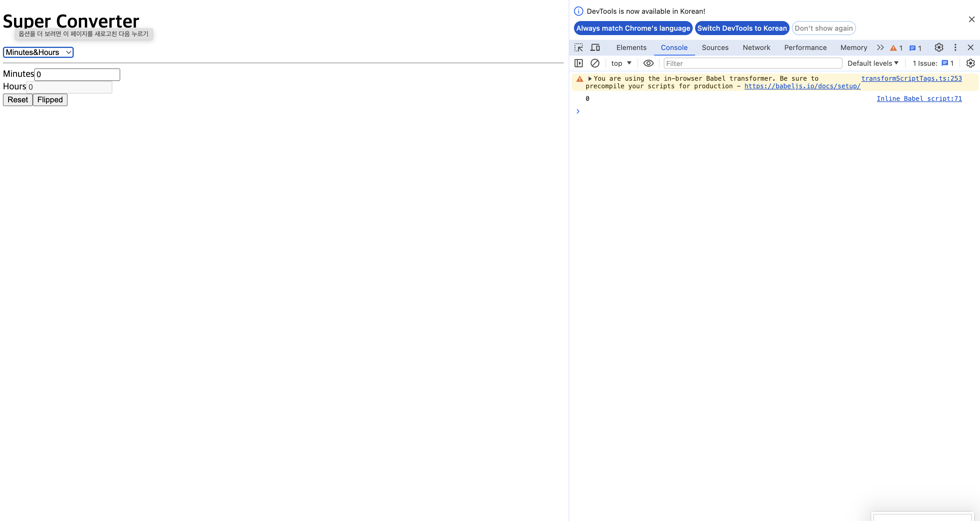The image size is (980, 521).
Task: Show more DevTools tabs chevron
Action: (x=880, y=48)
